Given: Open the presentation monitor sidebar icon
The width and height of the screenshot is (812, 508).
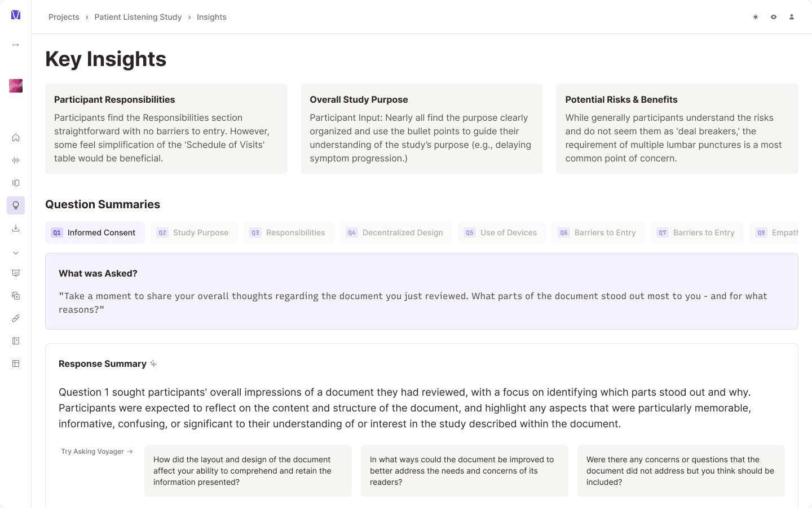Looking at the screenshot, I should click(x=16, y=273).
